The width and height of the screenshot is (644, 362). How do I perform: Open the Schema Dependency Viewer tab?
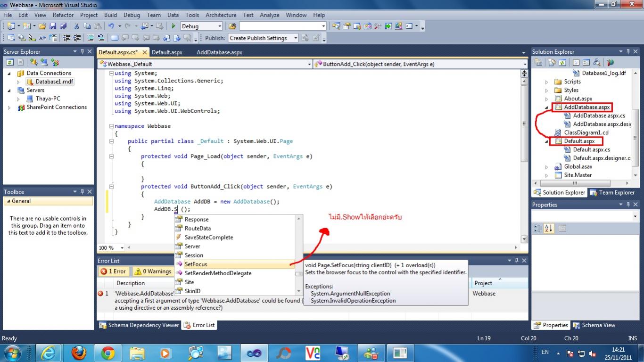pyautogui.click(x=139, y=325)
